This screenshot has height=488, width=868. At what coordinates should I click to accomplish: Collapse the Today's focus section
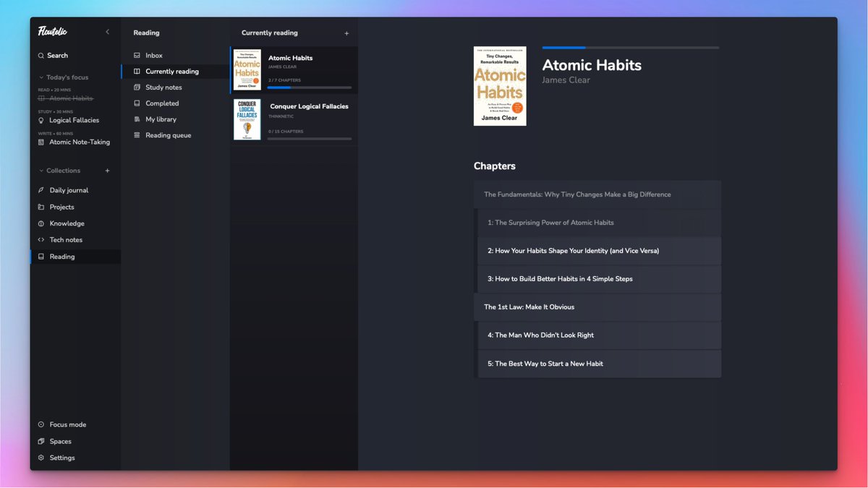coord(41,77)
